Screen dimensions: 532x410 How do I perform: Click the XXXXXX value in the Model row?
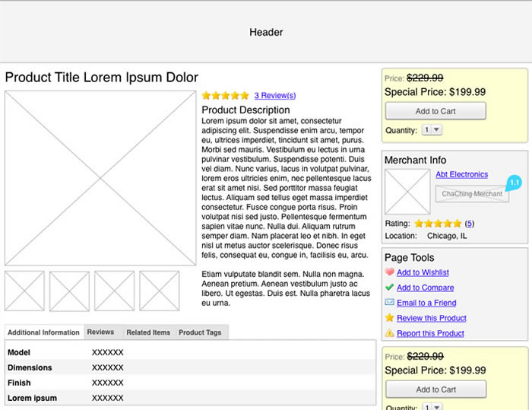[x=108, y=352]
